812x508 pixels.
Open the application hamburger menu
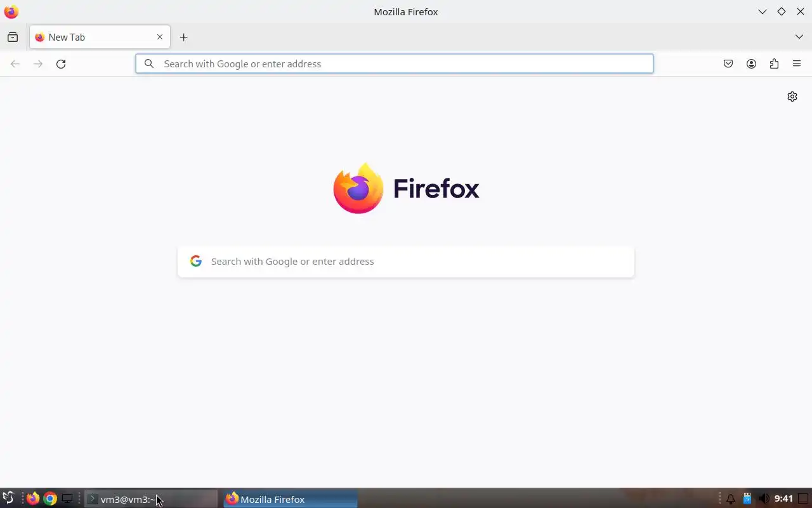pyautogui.click(x=797, y=63)
